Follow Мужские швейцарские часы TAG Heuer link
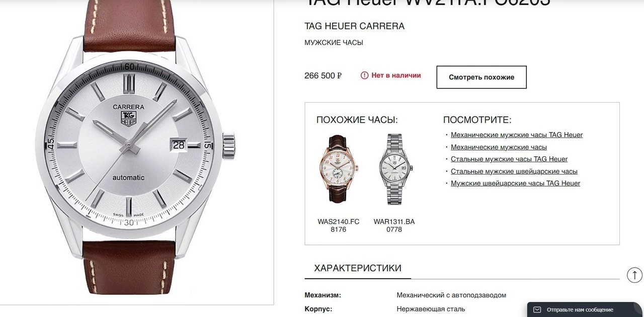Viewport: 644px width, 317px height. point(515,183)
